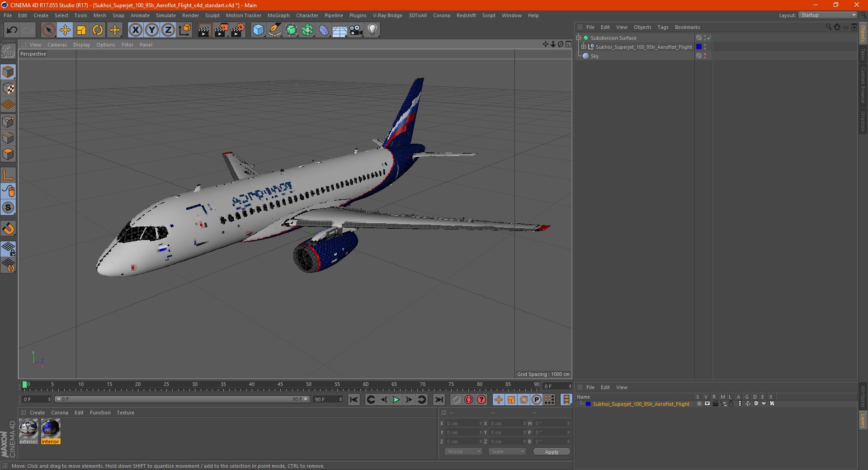Toggle autokeying button

[x=469, y=399]
